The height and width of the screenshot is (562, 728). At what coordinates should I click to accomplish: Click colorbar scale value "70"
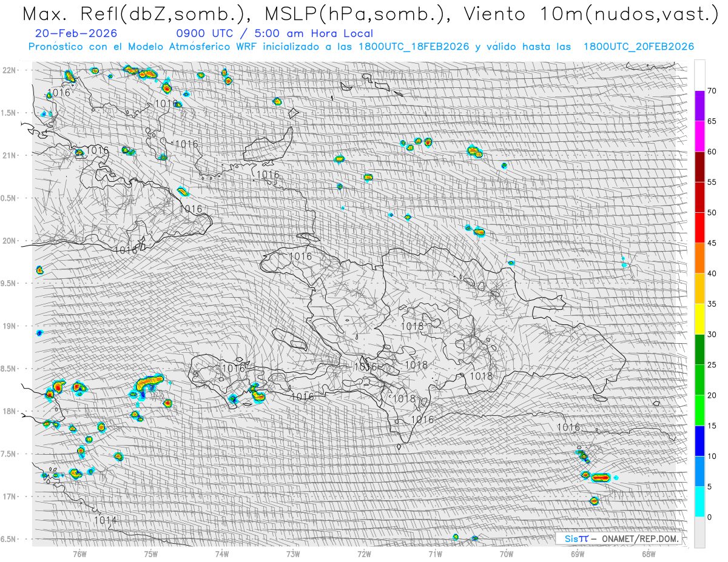(x=712, y=91)
